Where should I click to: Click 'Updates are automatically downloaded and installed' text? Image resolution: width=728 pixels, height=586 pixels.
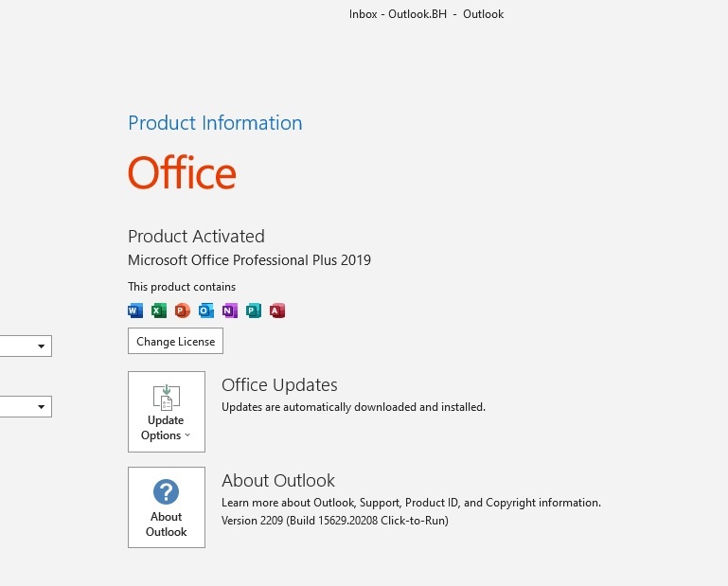tap(353, 407)
